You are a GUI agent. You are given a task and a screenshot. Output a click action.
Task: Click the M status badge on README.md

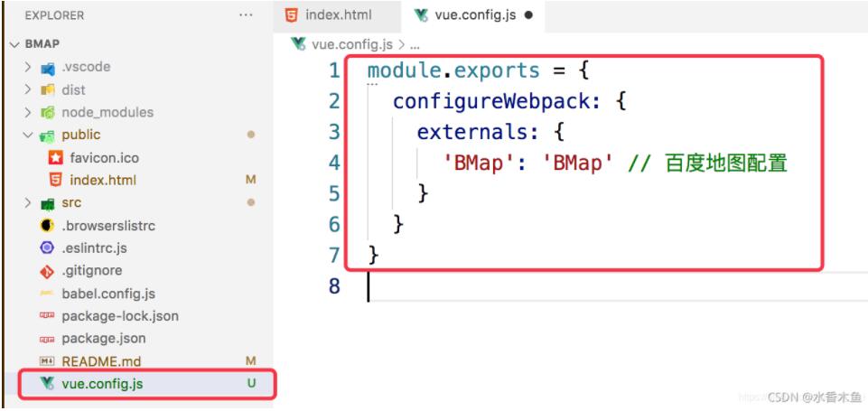(x=251, y=361)
